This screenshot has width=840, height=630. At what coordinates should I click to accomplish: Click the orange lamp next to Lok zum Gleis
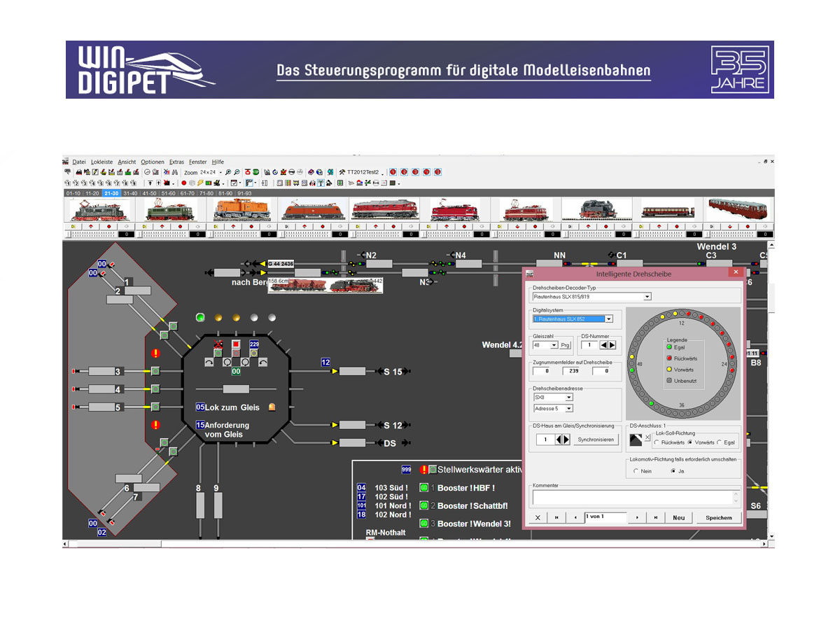pyautogui.click(x=272, y=407)
